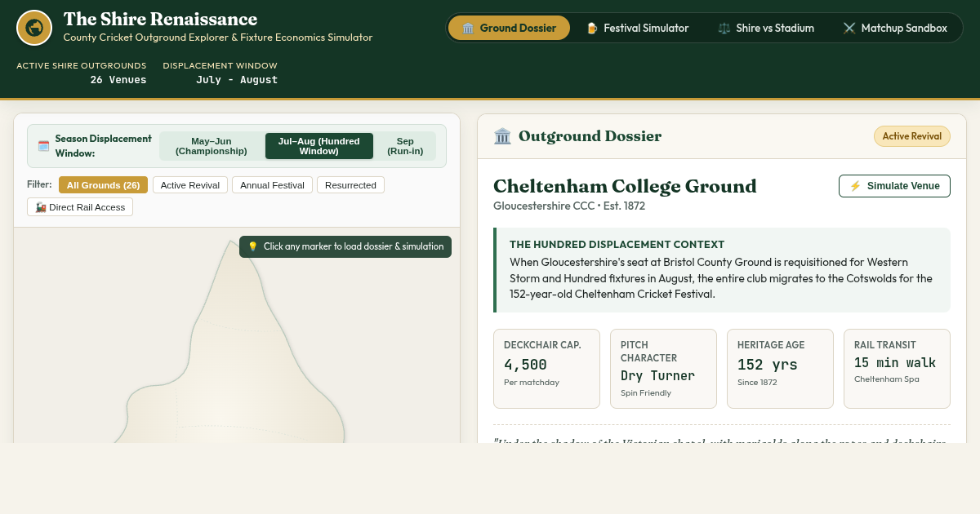This screenshot has height=514, width=980.
Task: Click the Cheltenham College Ground heading
Action: click(625, 186)
